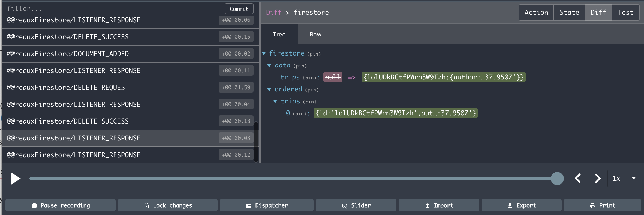Select LISTENER_RESPONSE action at +00:00.11

coord(130,71)
